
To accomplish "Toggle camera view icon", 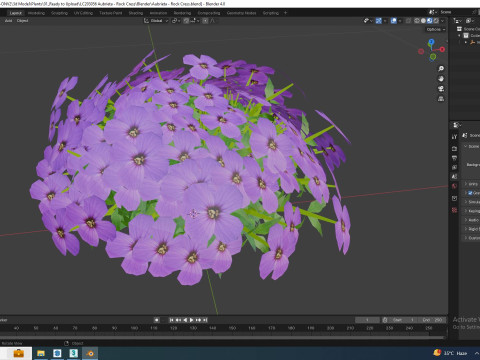I will 441,89.
